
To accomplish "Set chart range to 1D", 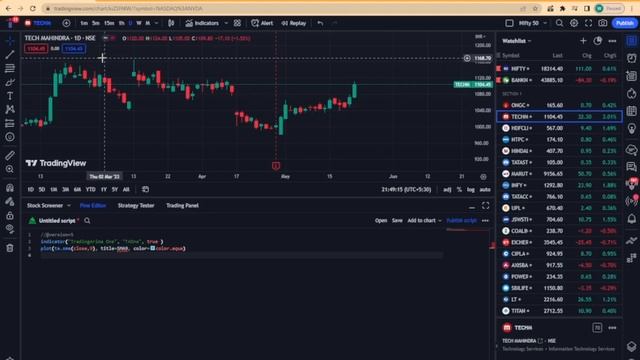I will point(31,189).
